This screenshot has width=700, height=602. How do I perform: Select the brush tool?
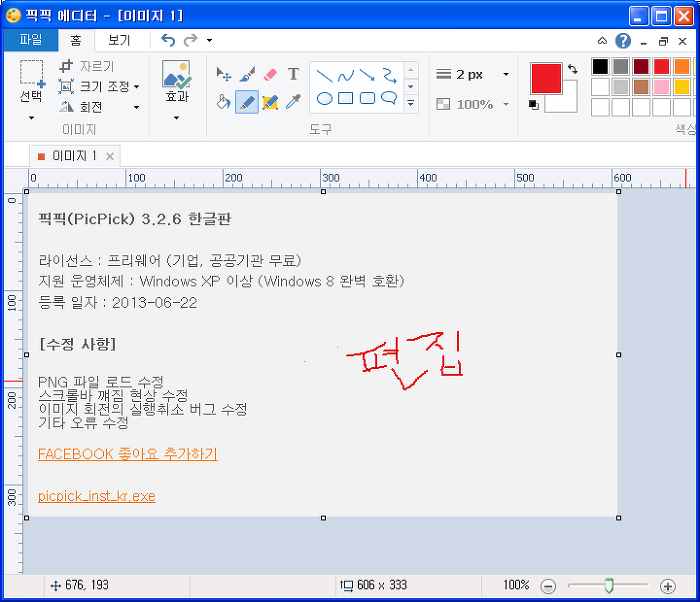coord(247,74)
